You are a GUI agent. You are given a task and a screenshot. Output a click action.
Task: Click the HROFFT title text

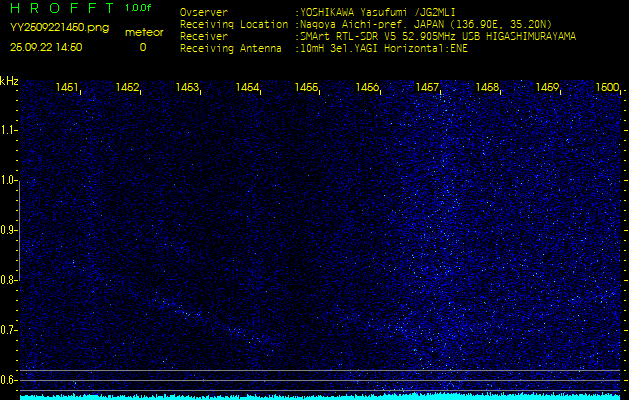tap(62, 8)
